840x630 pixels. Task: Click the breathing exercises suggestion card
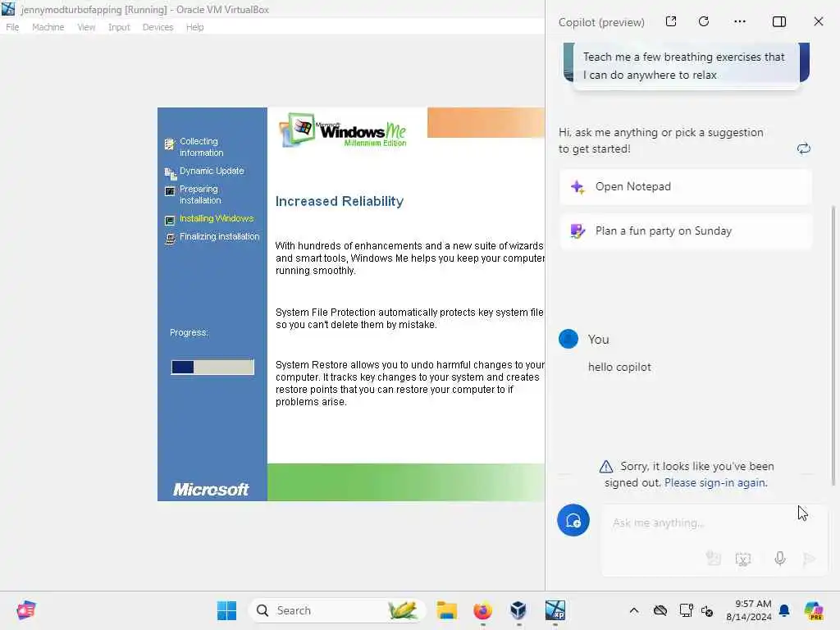(687, 66)
